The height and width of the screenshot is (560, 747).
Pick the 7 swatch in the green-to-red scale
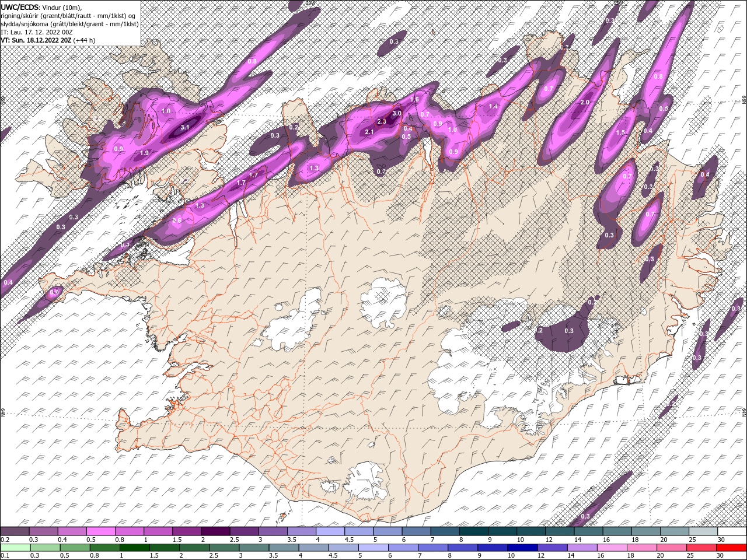pyautogui.click(x=433, y=548)
